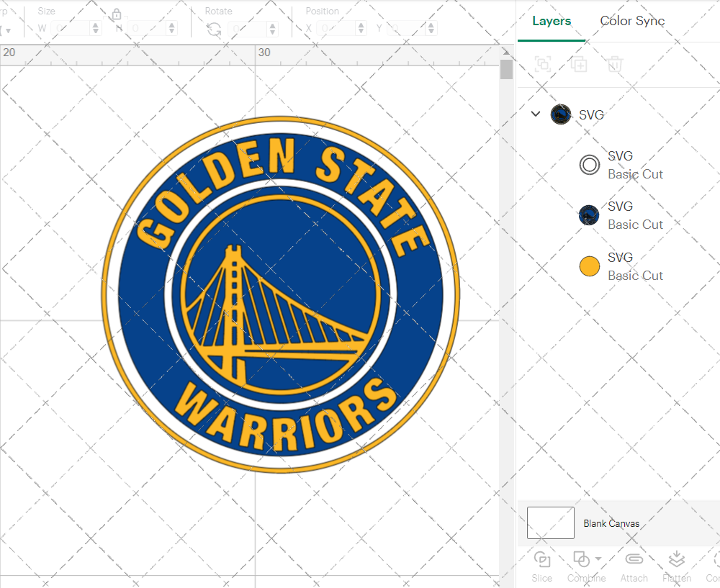720x588 pixels.
Task: Select the SVG group thumbnail icon
Action: coord(561,114)
